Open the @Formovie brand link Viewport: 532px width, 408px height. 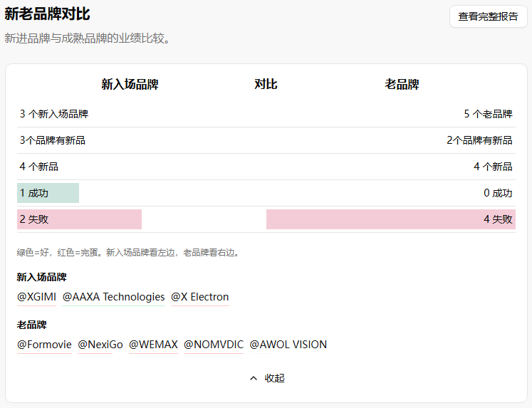(x=44, y=345)
